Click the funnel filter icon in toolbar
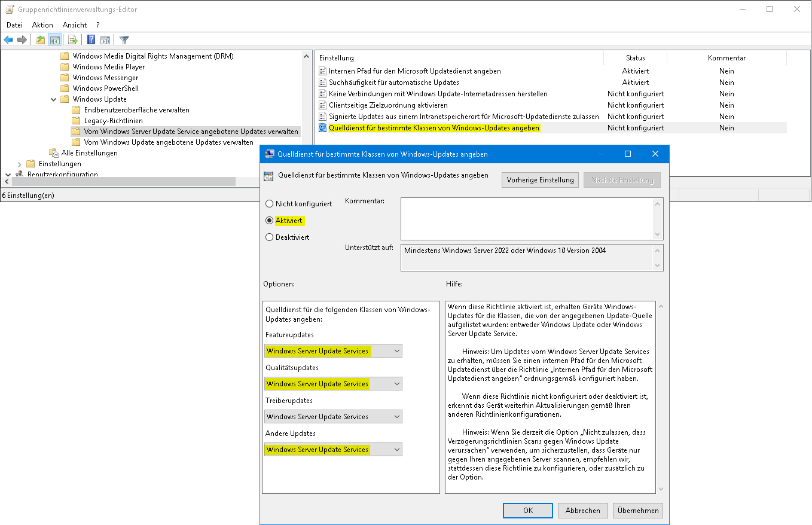This screenshot has height=525, width=812. pyautogui.click(x=124, y=40)
